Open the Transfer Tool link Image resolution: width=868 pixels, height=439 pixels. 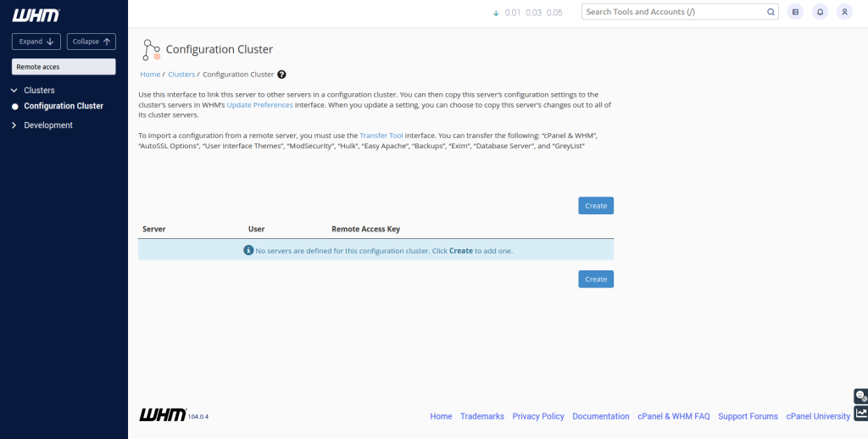click(x=381, y=136)
